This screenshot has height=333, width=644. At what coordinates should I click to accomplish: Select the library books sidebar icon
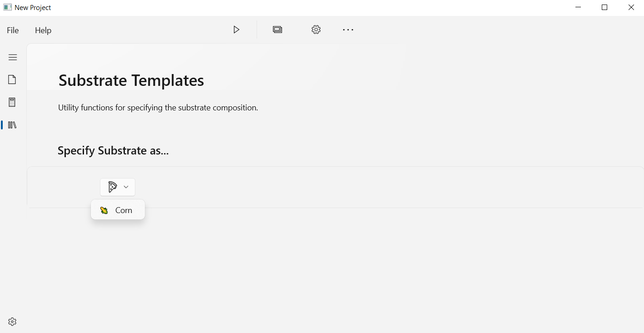click(x=12, y=125)
